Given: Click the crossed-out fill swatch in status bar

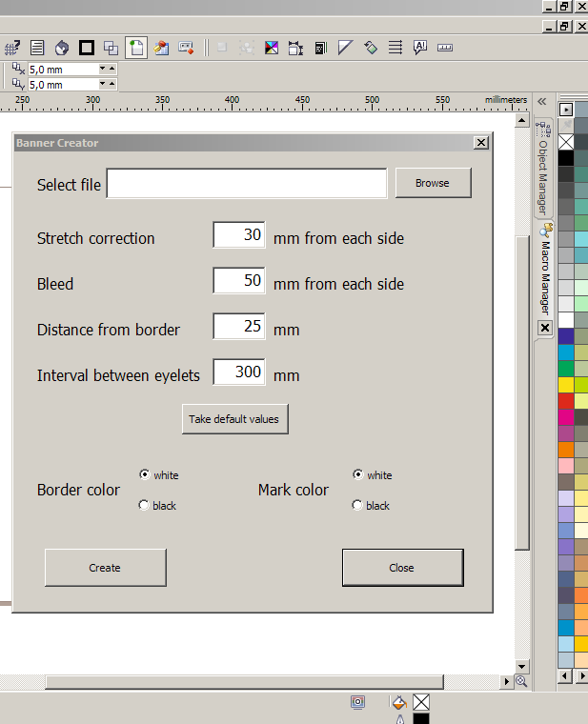Looking at the screenshot, I should point(421,702).
